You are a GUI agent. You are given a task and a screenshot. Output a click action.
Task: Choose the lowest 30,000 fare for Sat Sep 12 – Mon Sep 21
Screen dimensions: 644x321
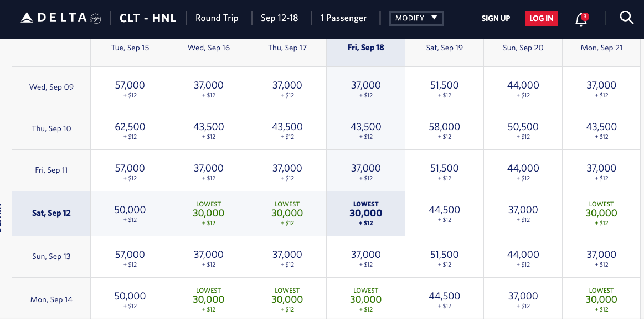[601, 213]
